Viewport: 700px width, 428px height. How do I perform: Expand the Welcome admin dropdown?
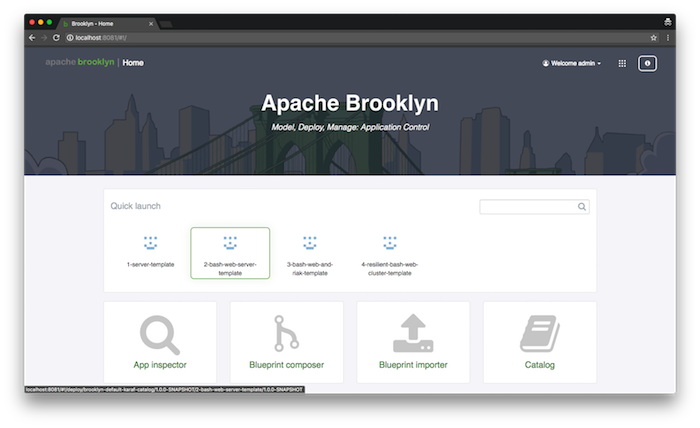pyautogui.click(x=572, y=63)
